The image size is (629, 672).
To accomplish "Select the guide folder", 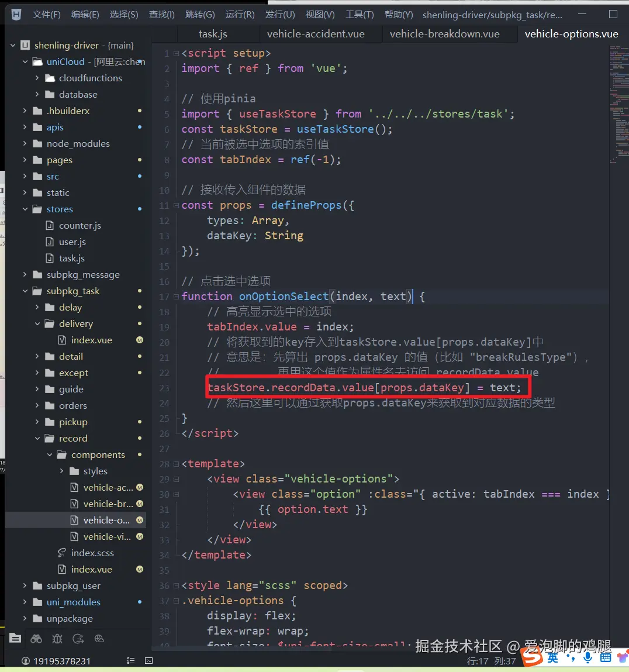I will click(x=71, y=389).
